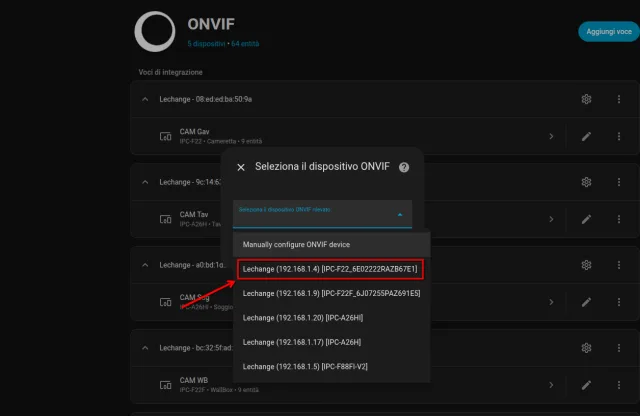Screen dimensions: 640x416
Task: Open settings gear for Lechange bc:32:5f entry
Action: [587, 347]
